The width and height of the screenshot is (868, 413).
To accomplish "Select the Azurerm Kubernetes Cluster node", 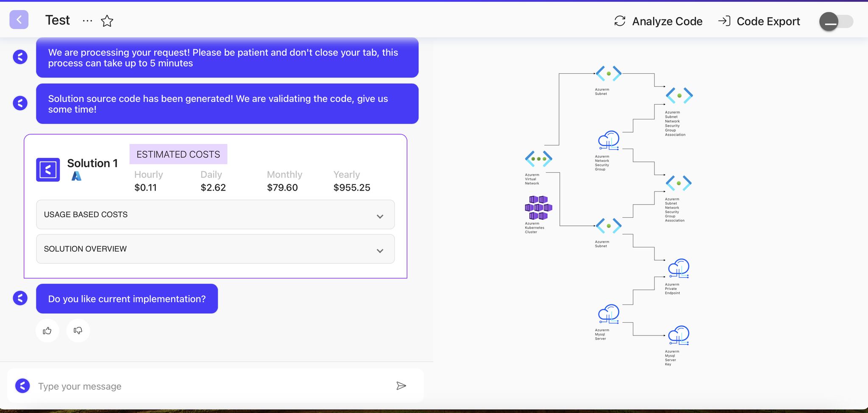I will pos(538,208).
